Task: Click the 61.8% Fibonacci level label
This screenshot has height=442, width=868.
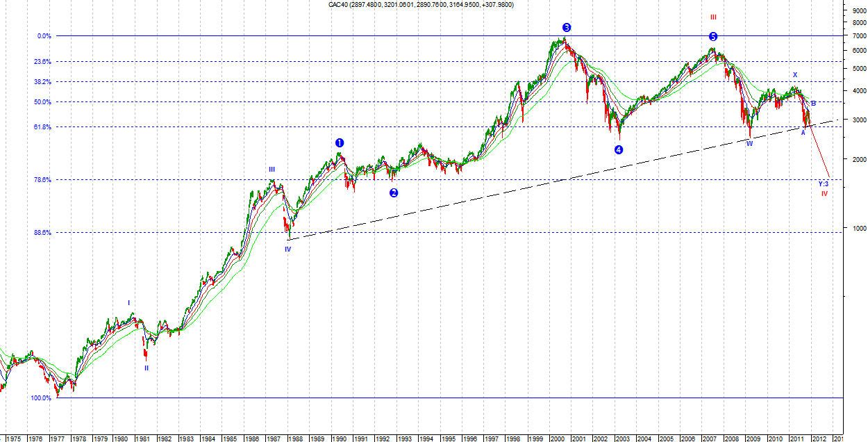Action: tap(43, 127)
